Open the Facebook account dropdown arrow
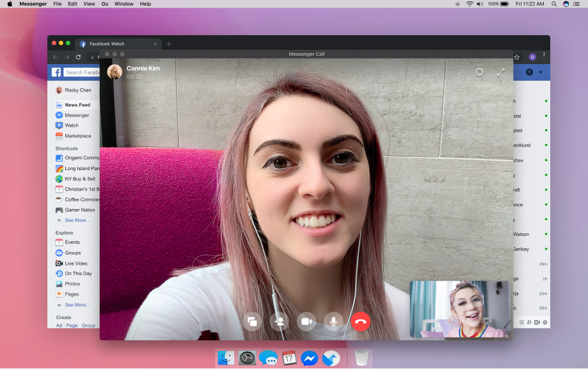Screen dimensions: 588x369 pyautogui.click(x=541, y=72)
